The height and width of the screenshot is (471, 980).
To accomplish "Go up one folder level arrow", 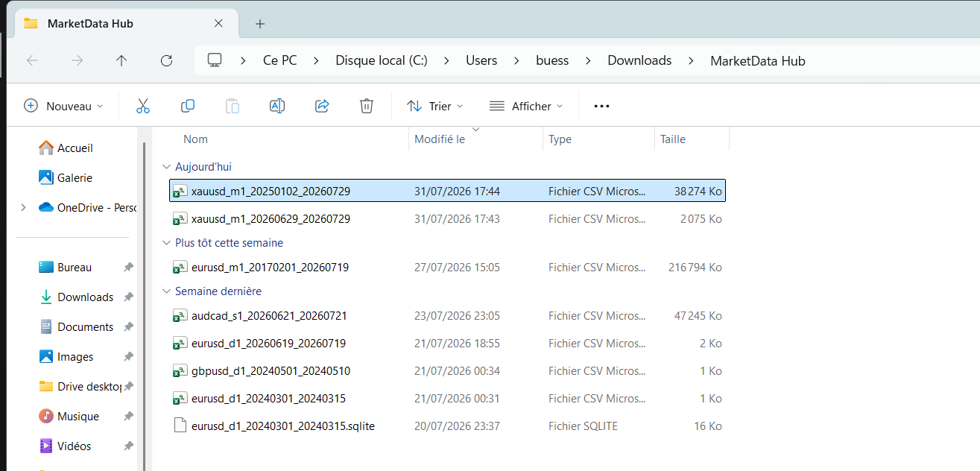I will tap(121, 60).
